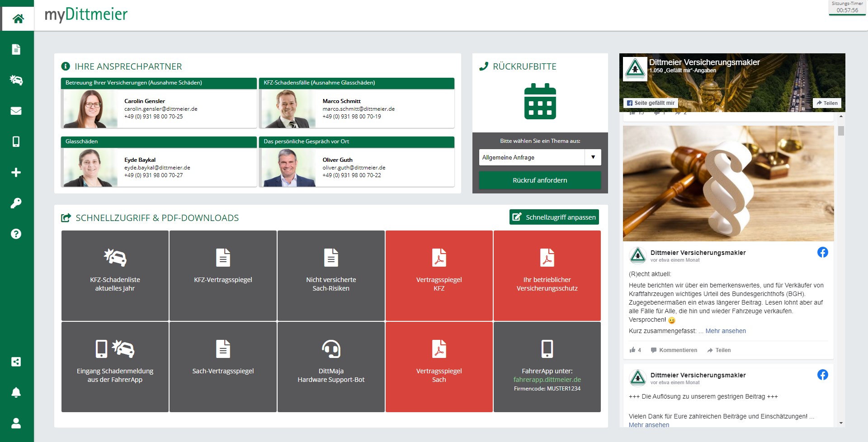Open the paragraph and gavel post image
The image size is (868, 442).
[x=728, y=183]
